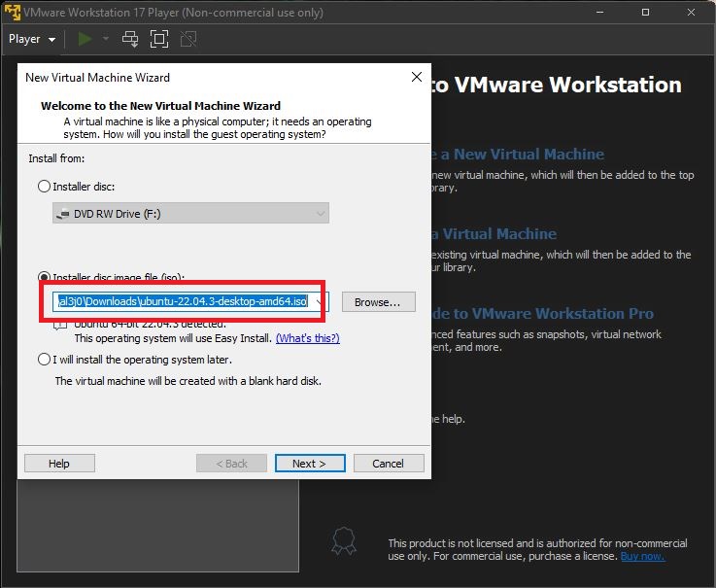Click the Easy Install info icon

coord(60,326)
